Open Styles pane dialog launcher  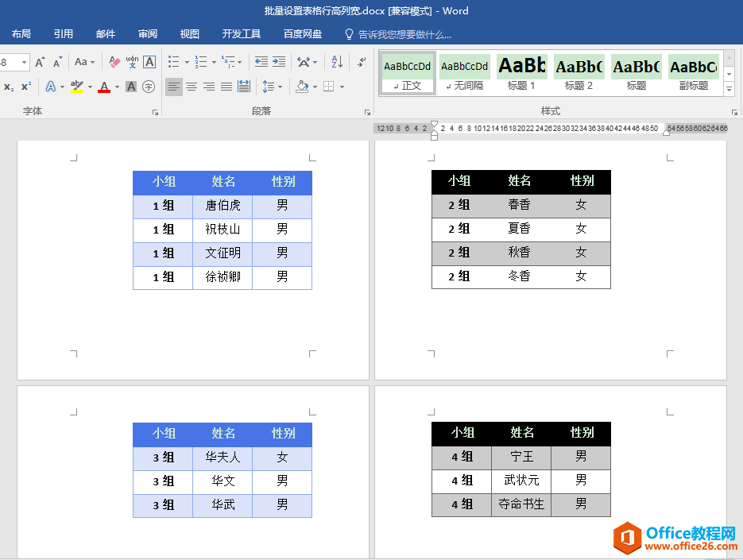point(734,112)
